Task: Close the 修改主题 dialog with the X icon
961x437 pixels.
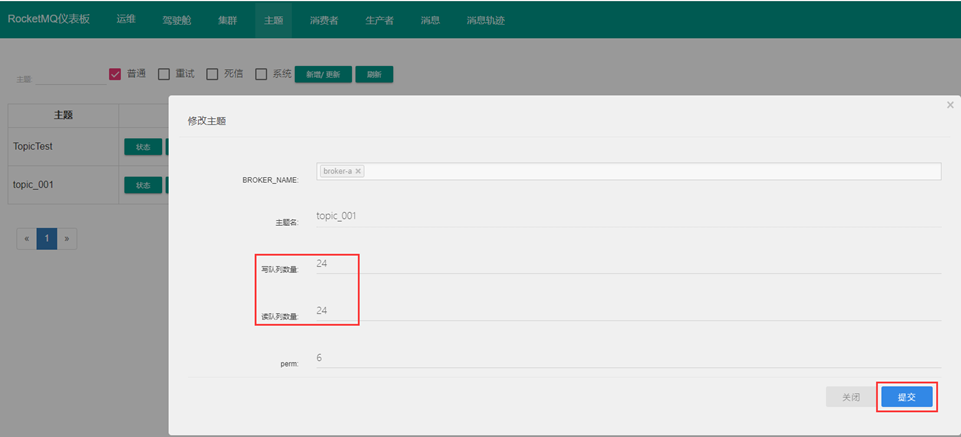Action: point(950,105)
